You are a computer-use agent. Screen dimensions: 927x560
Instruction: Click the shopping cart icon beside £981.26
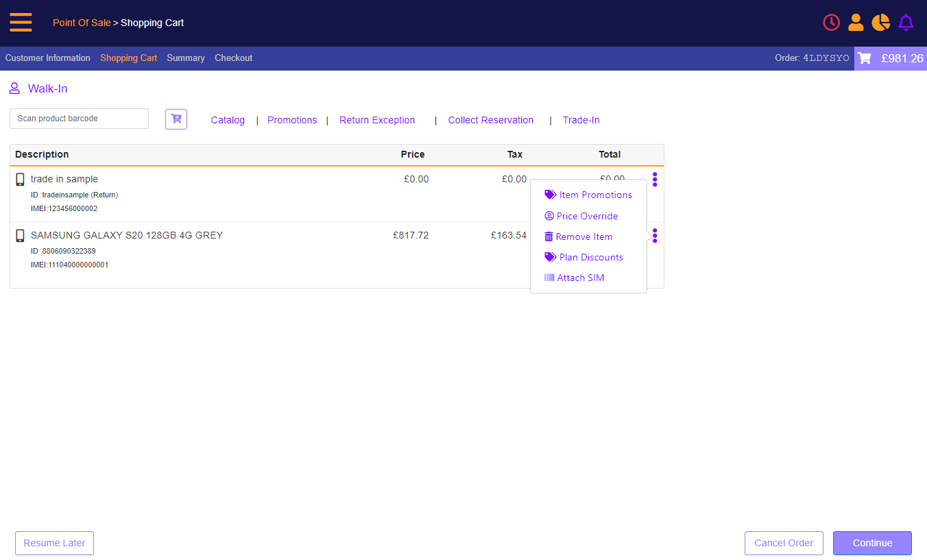pos(865,58)
